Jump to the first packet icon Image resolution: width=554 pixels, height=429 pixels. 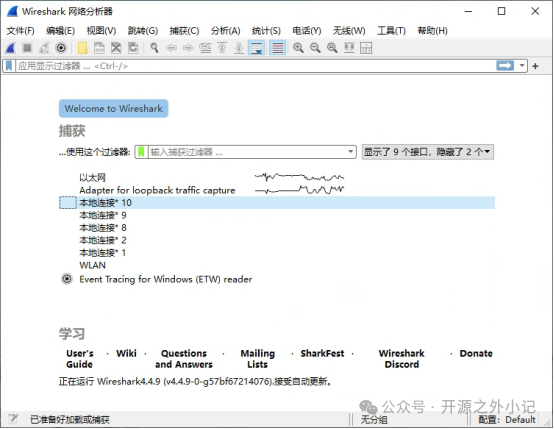click(x=222, y=48)
